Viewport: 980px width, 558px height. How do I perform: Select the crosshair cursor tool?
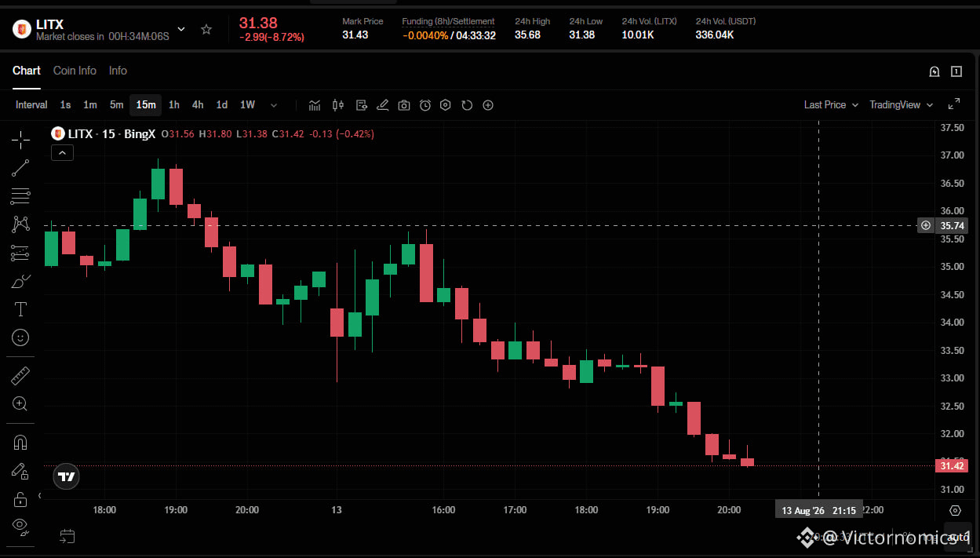pyautogui.click(x=20, y=140)
